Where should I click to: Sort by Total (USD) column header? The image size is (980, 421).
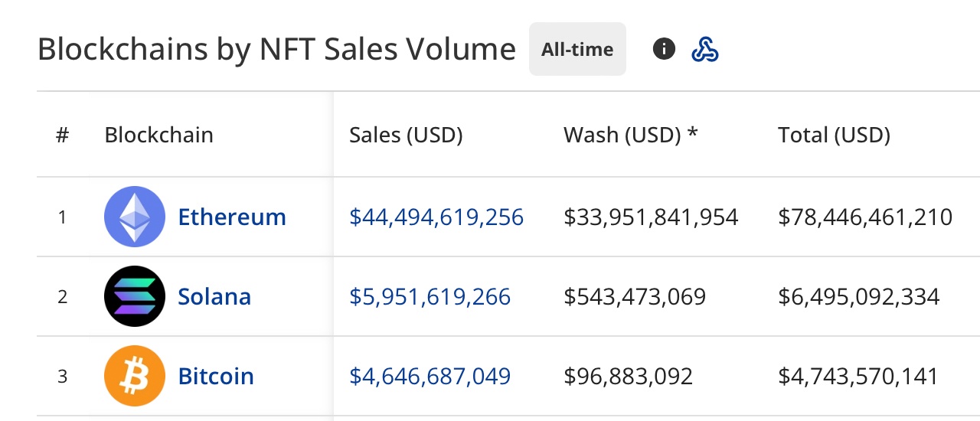834,135
